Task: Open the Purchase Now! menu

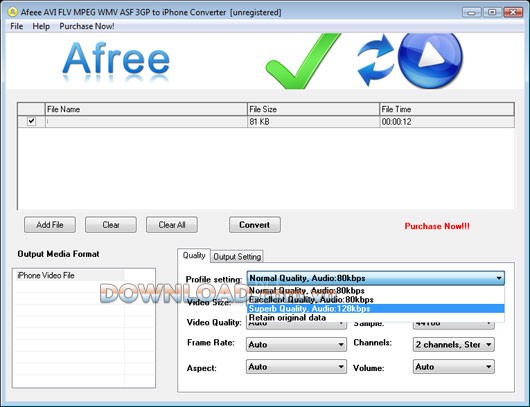Action: (x=87, y=26)
